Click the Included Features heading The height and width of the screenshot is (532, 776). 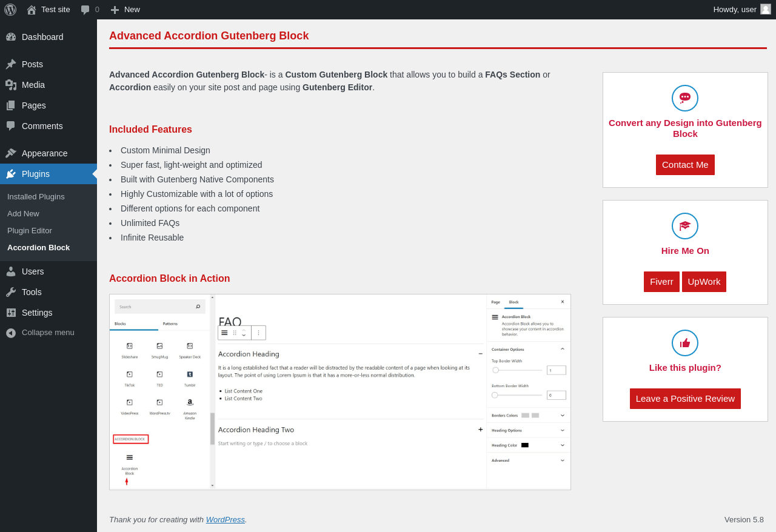click(150, 130)
